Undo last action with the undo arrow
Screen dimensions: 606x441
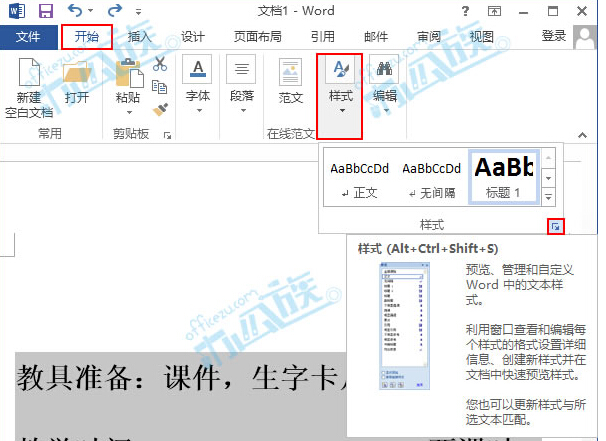75,10
